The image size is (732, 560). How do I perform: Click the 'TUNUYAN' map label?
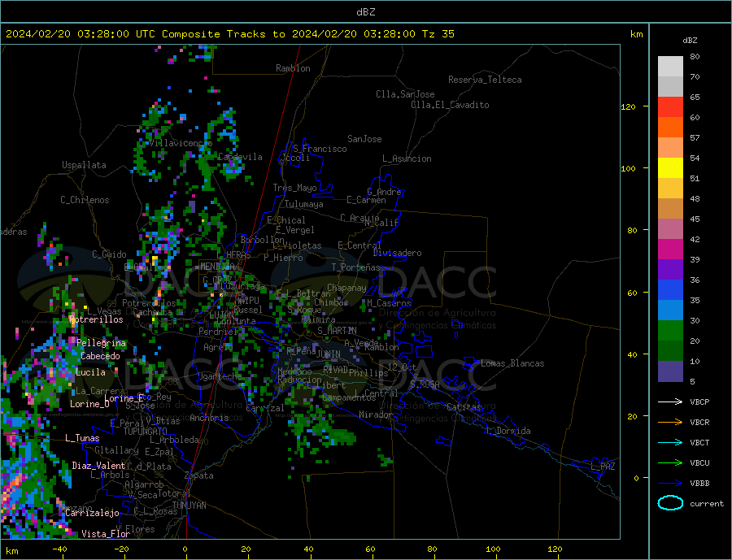point(189,506)
